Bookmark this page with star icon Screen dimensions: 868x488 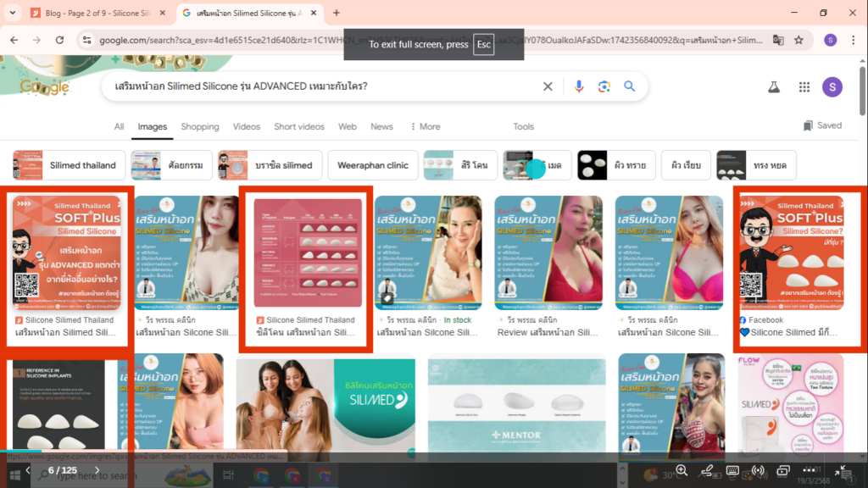pyautogui.click(x=798, y=40)
